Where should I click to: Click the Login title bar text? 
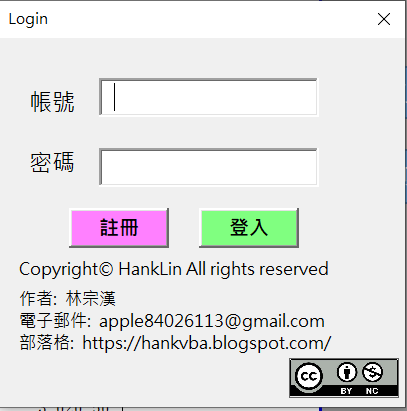point(28,19)
